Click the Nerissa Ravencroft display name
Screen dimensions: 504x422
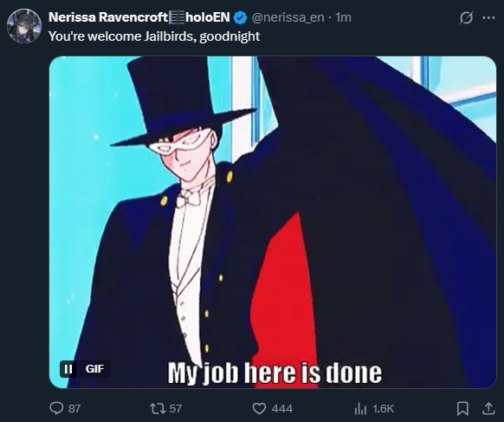139,17
